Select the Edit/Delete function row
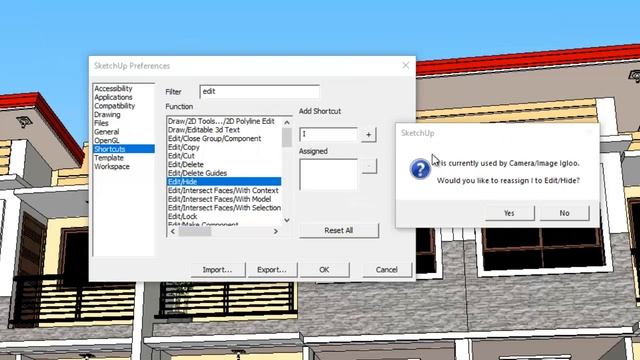 pos(186,164)
